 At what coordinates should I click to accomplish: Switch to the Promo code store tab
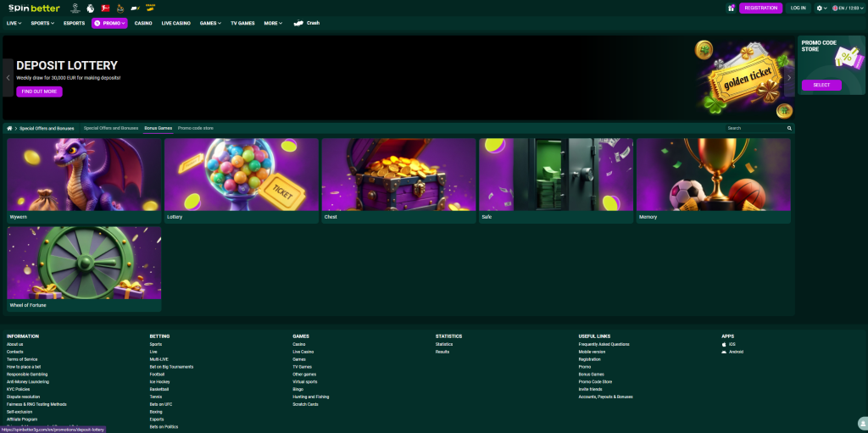(x=196, y=128)
